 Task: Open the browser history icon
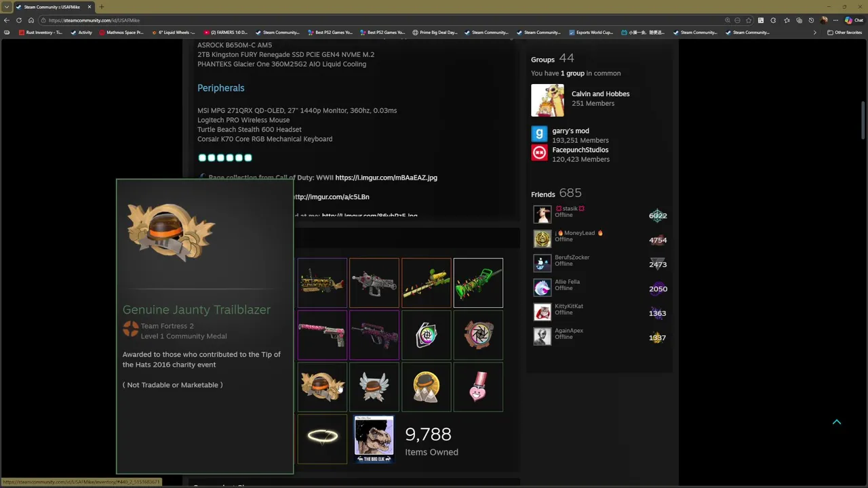click(x=811, y=20)
